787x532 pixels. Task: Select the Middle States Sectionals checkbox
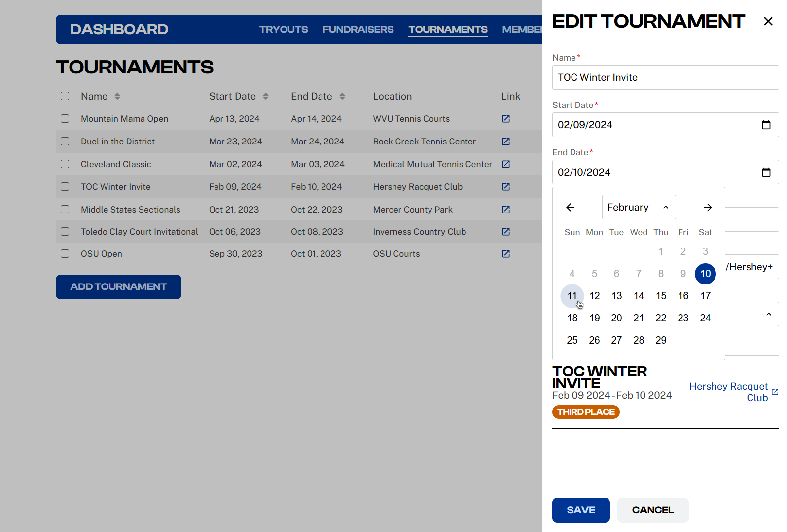click(65, 210)
